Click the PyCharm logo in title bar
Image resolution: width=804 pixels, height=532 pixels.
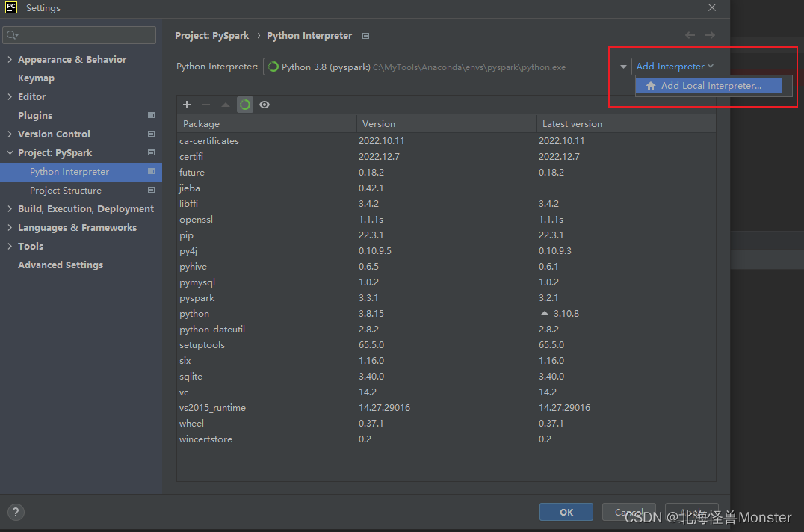pos(11,7)
